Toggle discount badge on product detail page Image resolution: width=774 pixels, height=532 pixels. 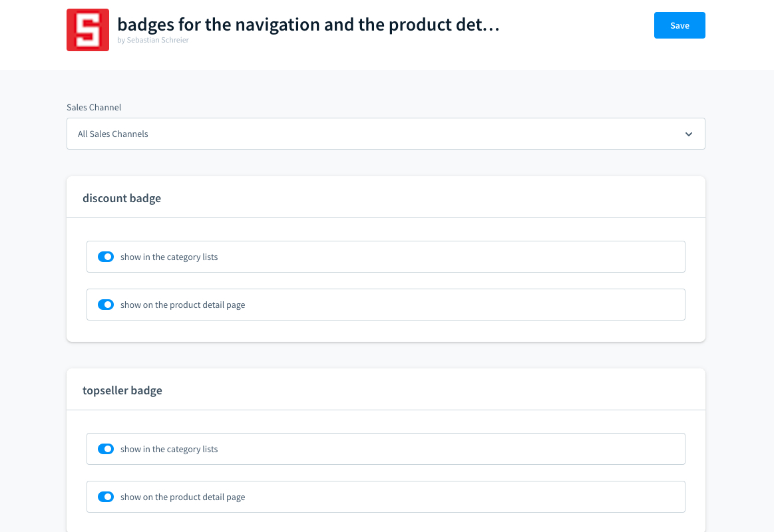pos(106,305)
